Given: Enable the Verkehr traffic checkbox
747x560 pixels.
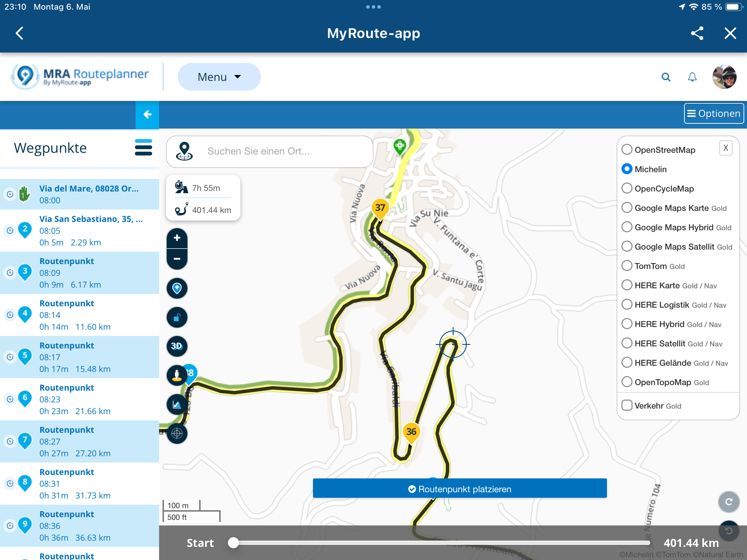Looking at the screenshot, I should coord(627,405).
